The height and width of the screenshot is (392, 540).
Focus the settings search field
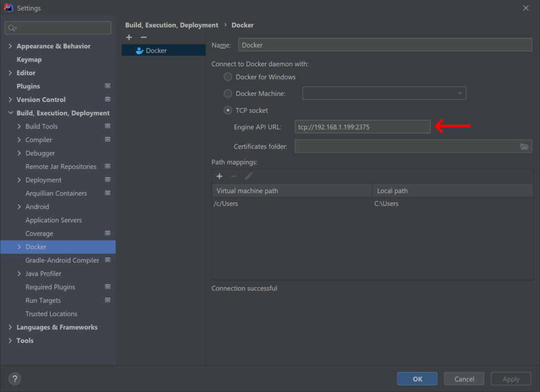click(58, 28)
